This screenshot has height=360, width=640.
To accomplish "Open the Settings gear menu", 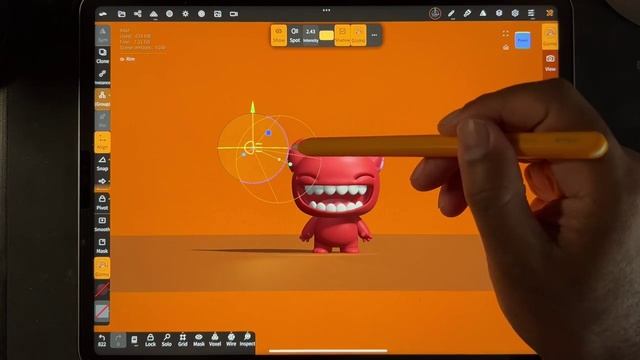I will [515, 13].
